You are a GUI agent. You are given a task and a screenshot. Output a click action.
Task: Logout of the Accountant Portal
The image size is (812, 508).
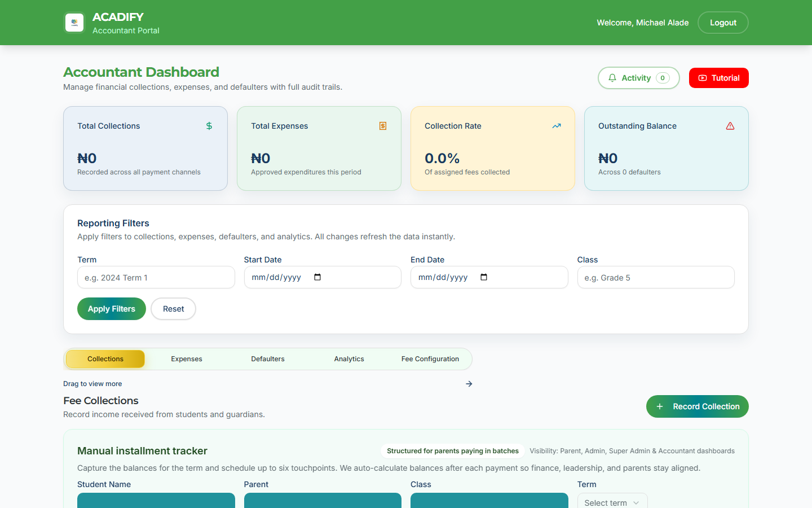tap(723, 22)
